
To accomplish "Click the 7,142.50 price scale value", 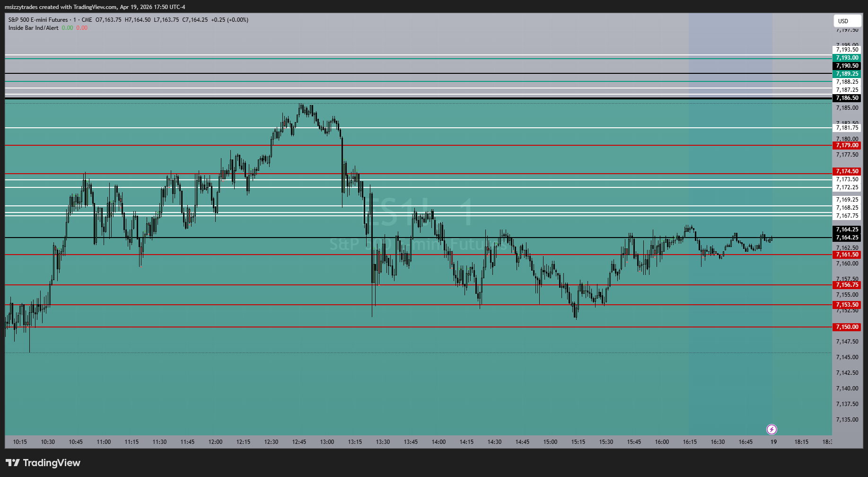I will [x=847, y=373].
